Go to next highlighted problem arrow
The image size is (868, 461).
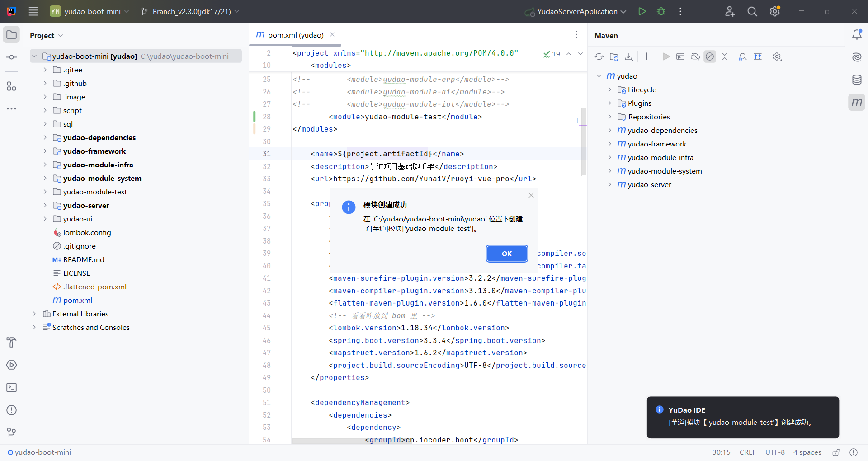coord(580,54)
